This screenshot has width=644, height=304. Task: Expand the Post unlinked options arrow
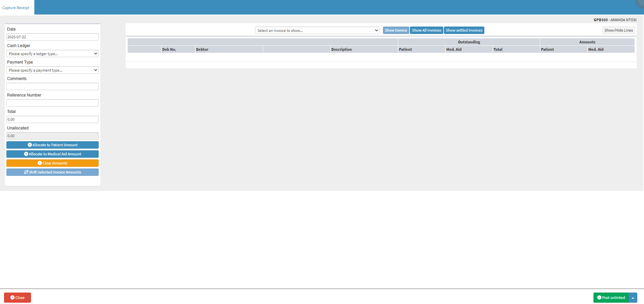633,298
